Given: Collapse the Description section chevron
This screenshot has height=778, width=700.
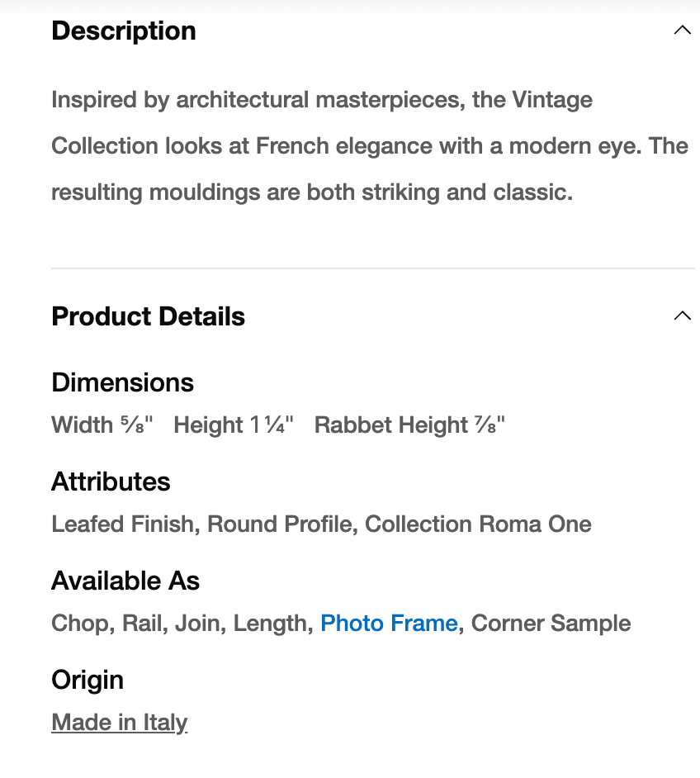Looking at the screenshot, I should point(682,31).
